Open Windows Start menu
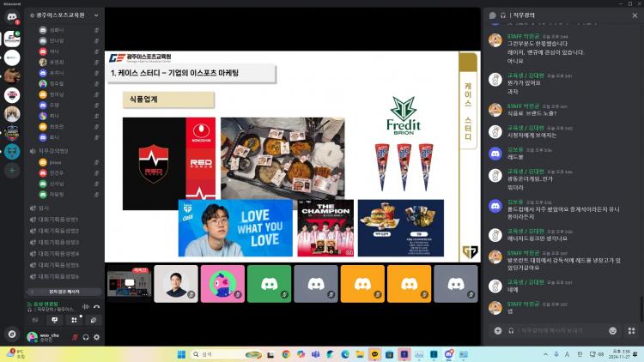The image size is (644, 362). pos(181,354)
